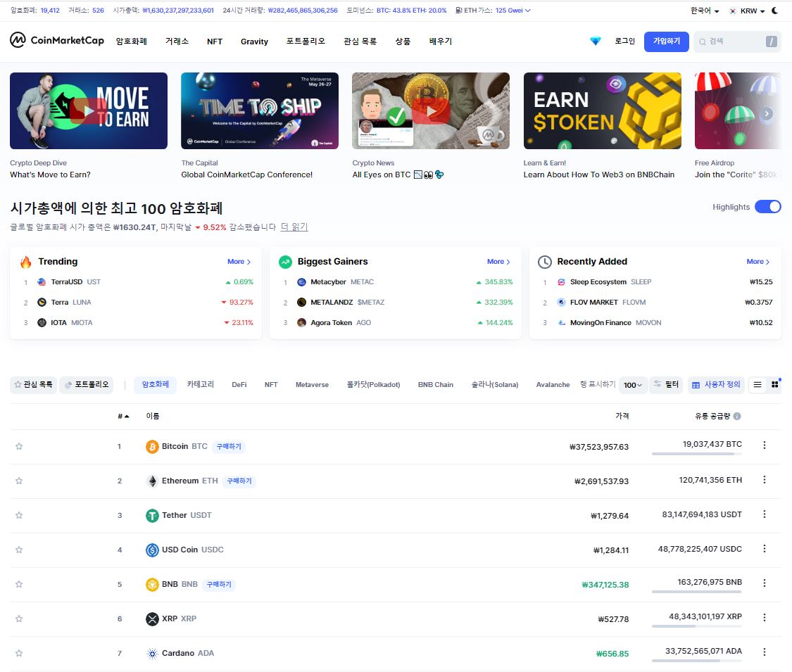The height and width of the screenshot is (672, 792).
Task: Advance the banner carousel right arrow
Action: coord(767,113)
